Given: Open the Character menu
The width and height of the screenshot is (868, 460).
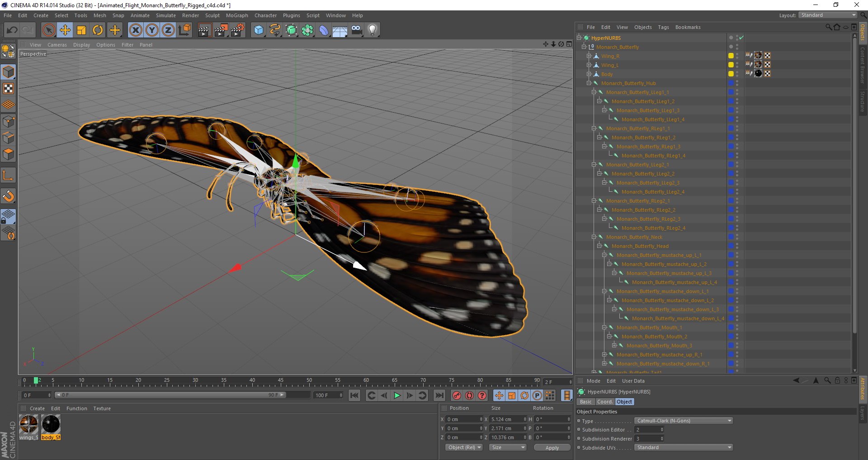Looking at the screenshot, I should point(265,15).
